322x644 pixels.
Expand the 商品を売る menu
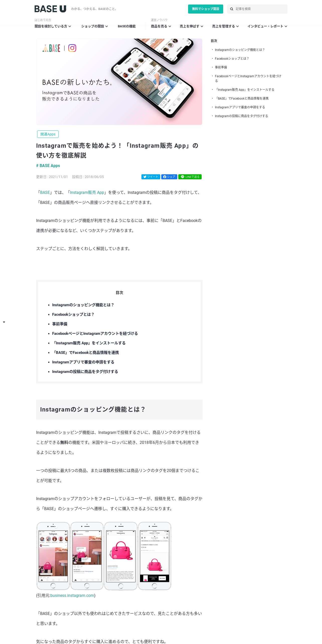pyautogui.click(x=161, y=26)
